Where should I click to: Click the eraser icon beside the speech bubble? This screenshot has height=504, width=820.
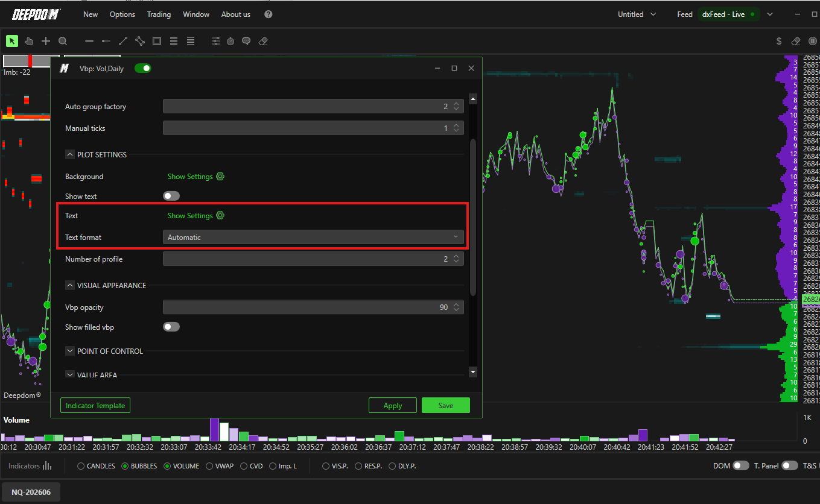[x=262, y=41]
